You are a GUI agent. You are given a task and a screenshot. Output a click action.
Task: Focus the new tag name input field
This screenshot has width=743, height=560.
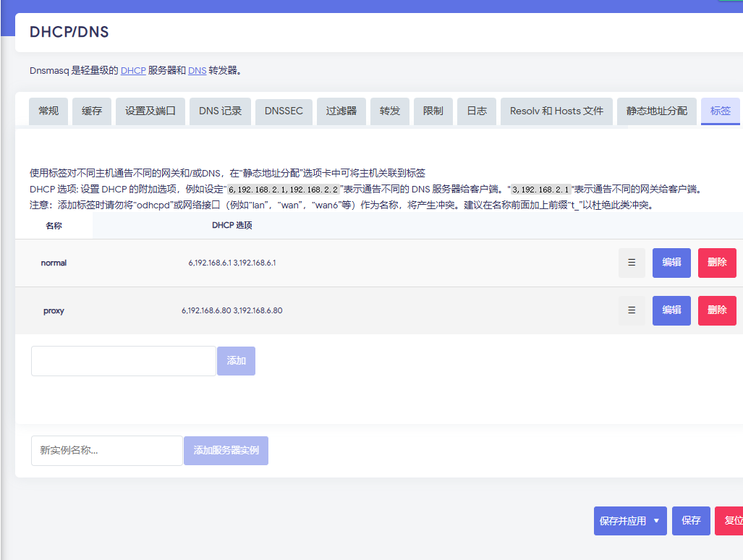(x=123, y=361)
